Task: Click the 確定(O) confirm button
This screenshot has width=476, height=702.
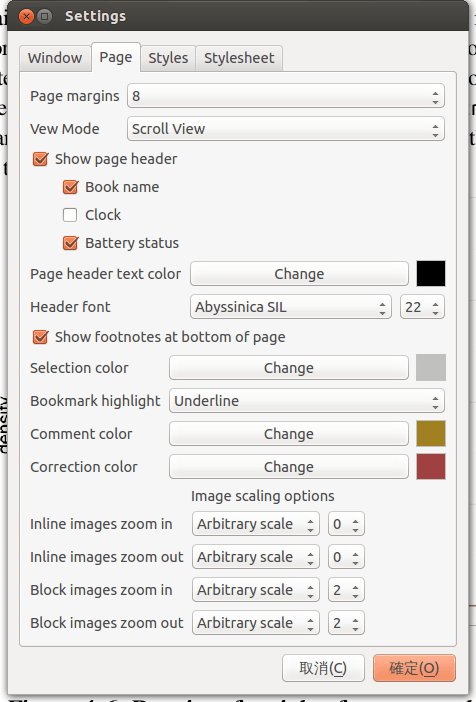Action: [414, 668]
